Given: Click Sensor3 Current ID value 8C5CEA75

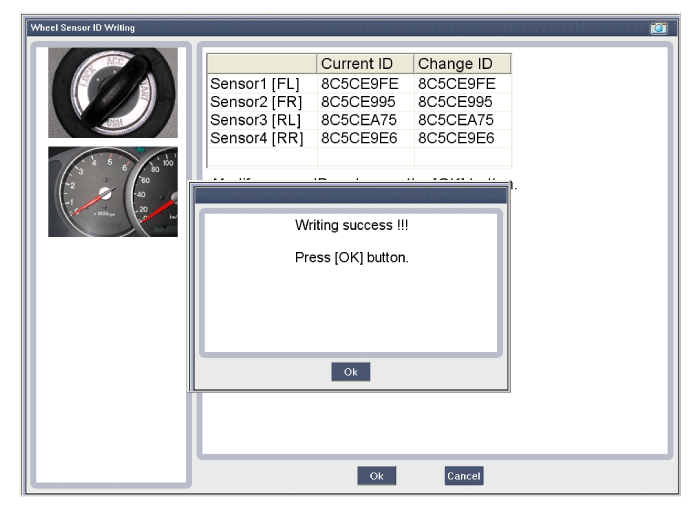Looking at the screenshot, I should point(359,120).
